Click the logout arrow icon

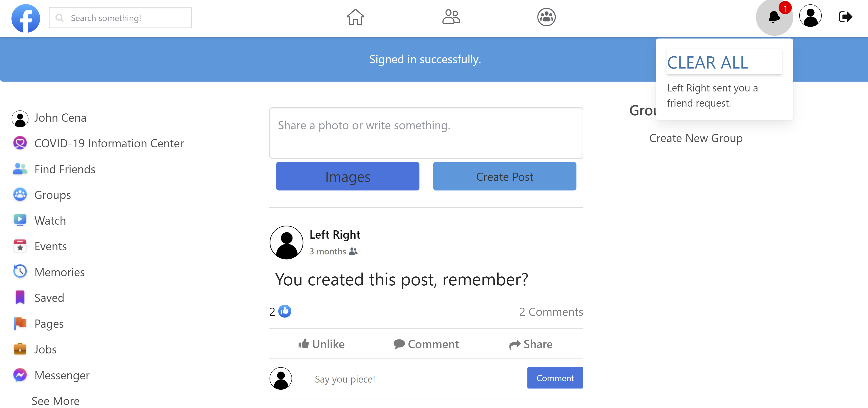(845, 17)
